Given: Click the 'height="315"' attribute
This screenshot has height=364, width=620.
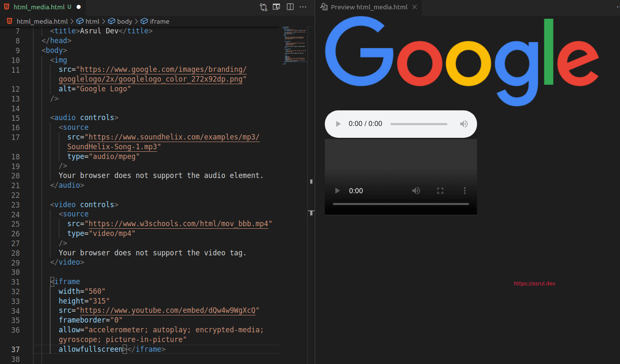Looking at the screenshot, I should 84,301.
